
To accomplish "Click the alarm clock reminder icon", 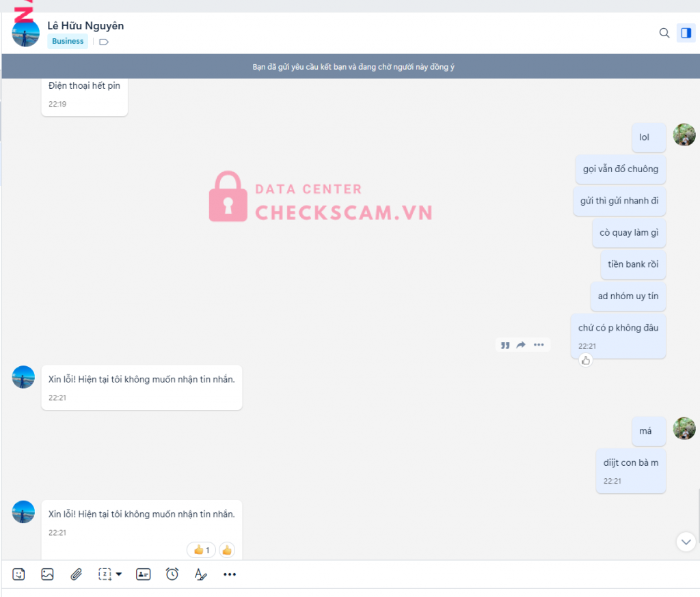I will pos(172,574).
